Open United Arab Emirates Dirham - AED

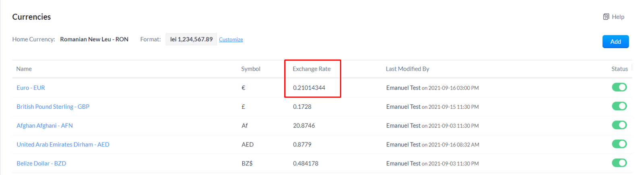coord(63,144)
